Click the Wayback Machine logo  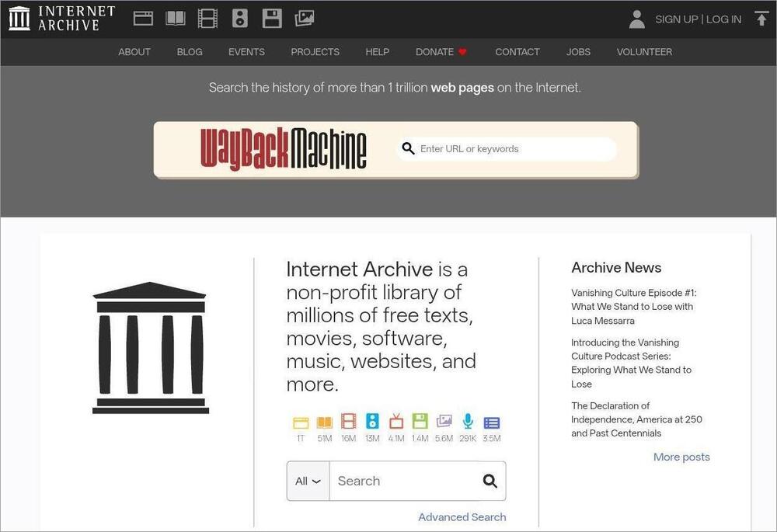(284, 149)
